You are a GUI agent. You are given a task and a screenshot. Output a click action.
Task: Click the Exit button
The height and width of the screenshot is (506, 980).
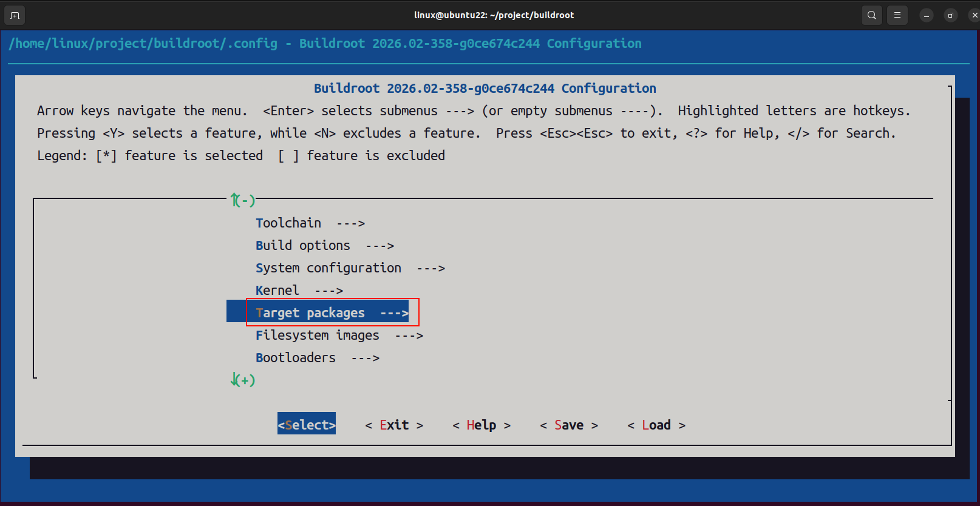pyautogui.click(x=394, y=425)
